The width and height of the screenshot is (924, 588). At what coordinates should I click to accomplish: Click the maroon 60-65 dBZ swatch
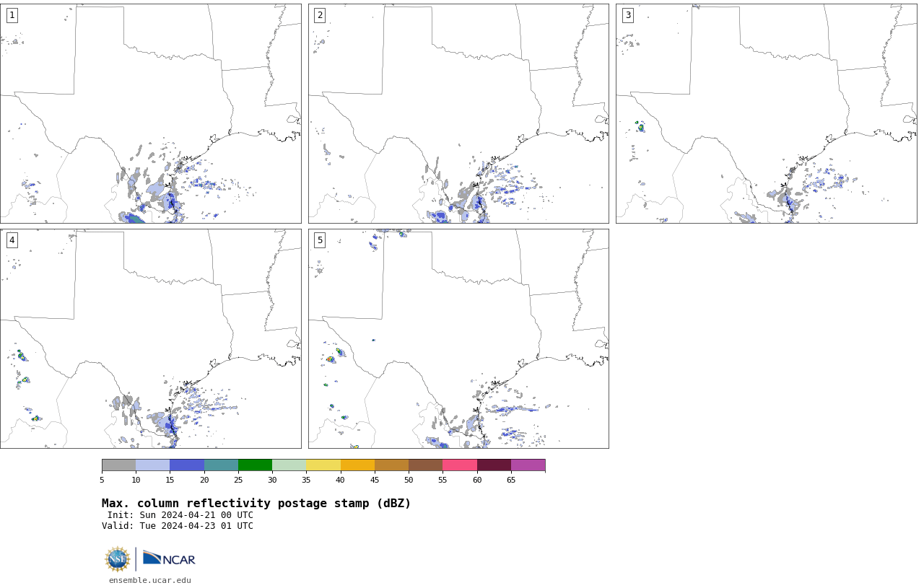[x=494, y=465]
